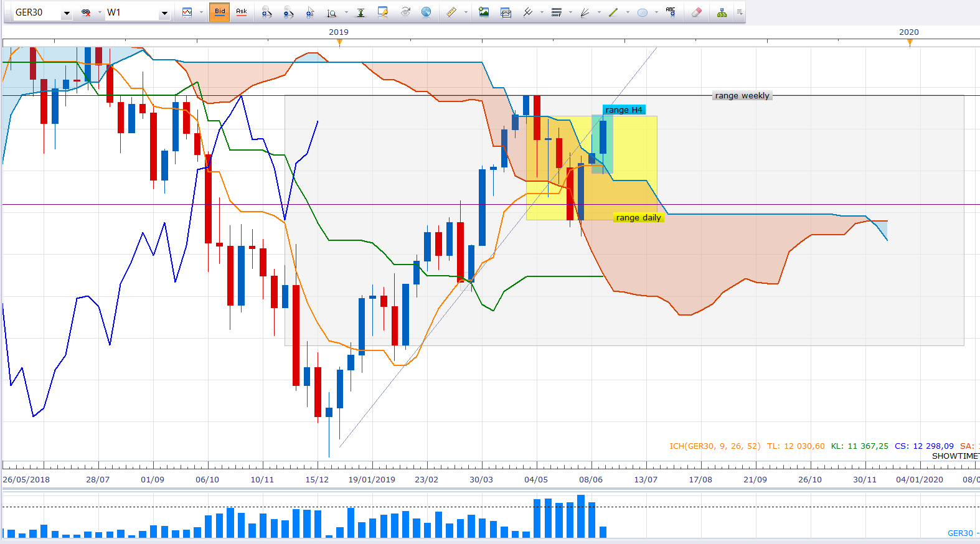Expand the ruler tool dropdown arrow
The width and height of the screenshot is (980, 544).
[x=466, y=12]
